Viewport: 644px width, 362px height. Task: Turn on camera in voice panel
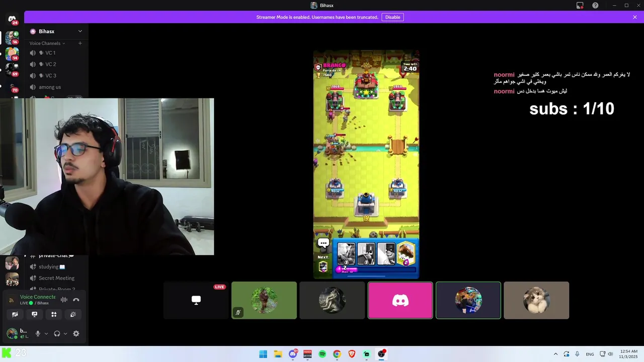tap(15, 314)
